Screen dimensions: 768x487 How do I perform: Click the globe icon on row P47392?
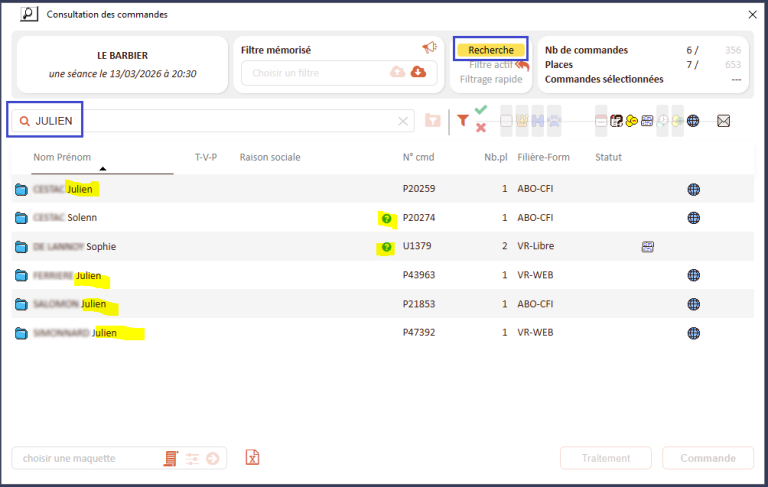click(694, 333)
